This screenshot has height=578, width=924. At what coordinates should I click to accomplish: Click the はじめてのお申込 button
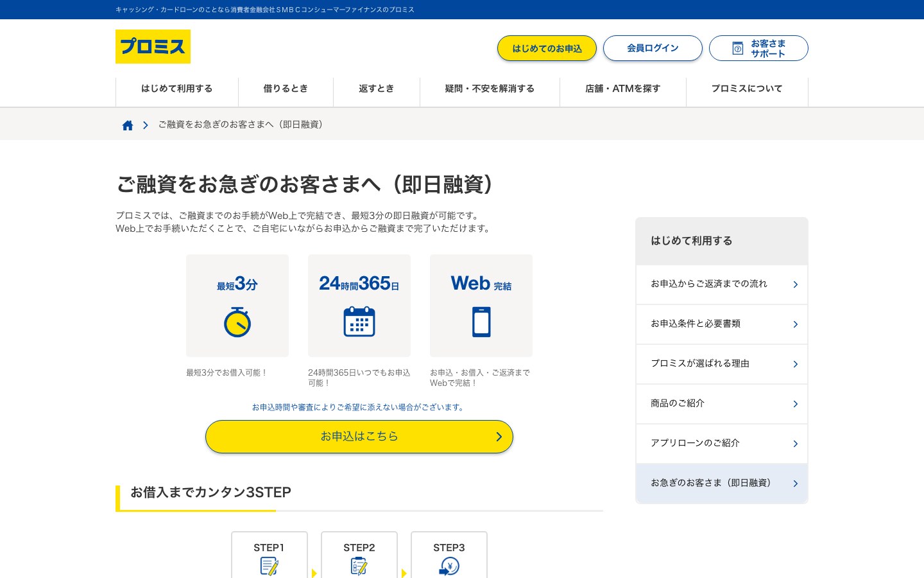click(547, 48)
